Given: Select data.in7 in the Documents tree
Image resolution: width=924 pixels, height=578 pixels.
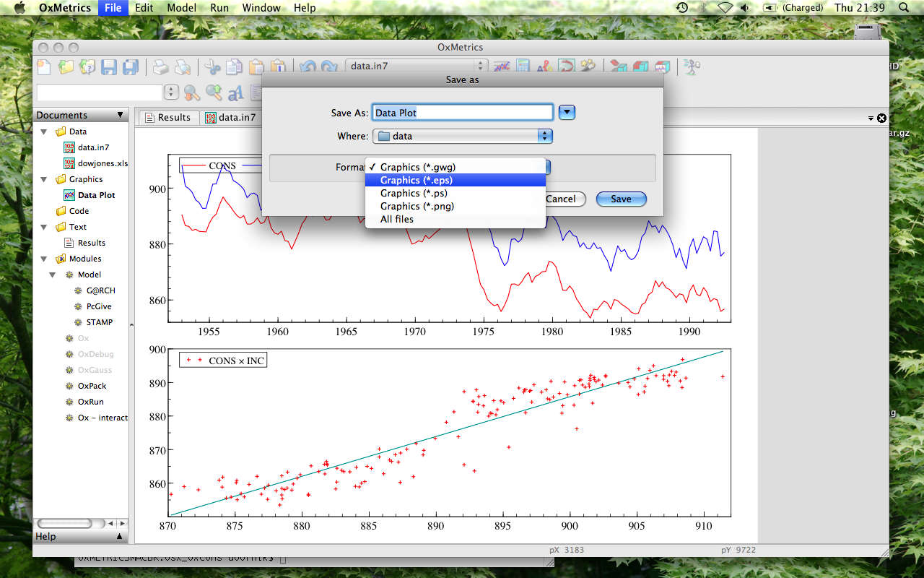Looking at the screenshot, I should pos(93,147).
